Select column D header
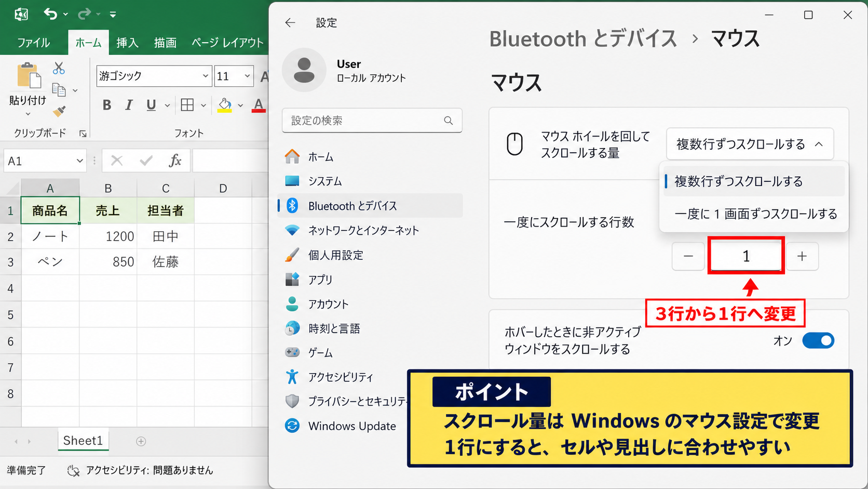The image size is (868, 489). (x=223, y=188)
